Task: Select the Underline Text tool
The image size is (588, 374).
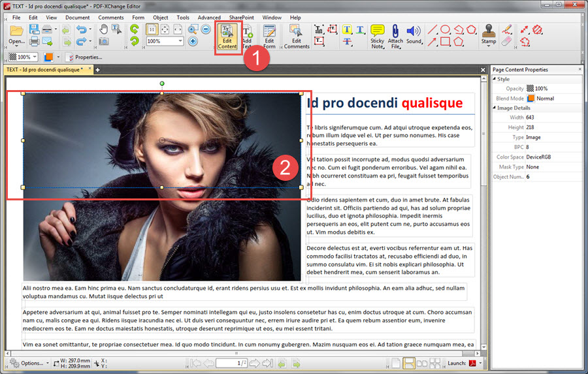Action: tap(360, 29)
